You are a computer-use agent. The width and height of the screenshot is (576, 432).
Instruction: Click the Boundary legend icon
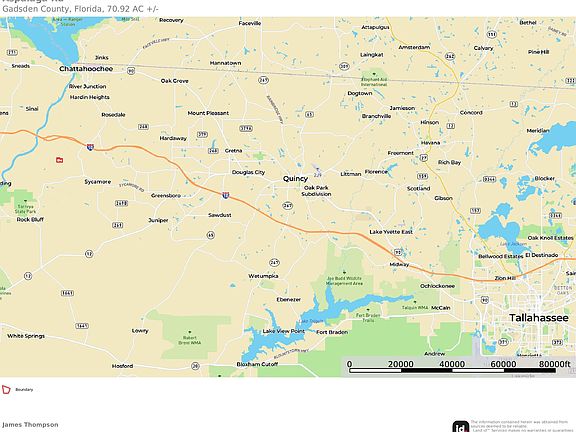pos(6,390)
